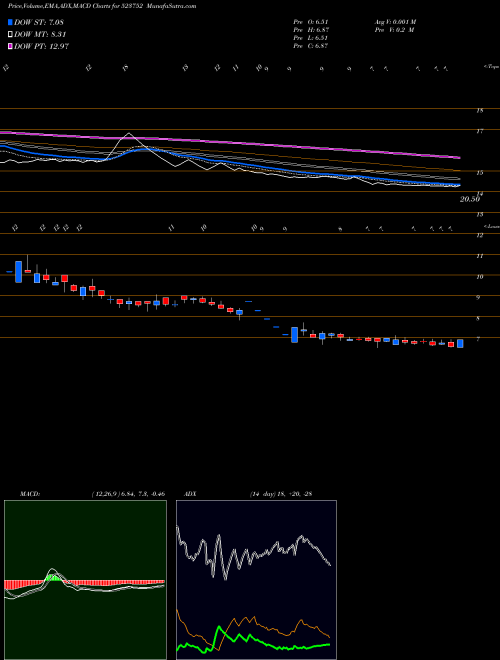Click the magenta DOW PT legend swatch

pos(11,46)
